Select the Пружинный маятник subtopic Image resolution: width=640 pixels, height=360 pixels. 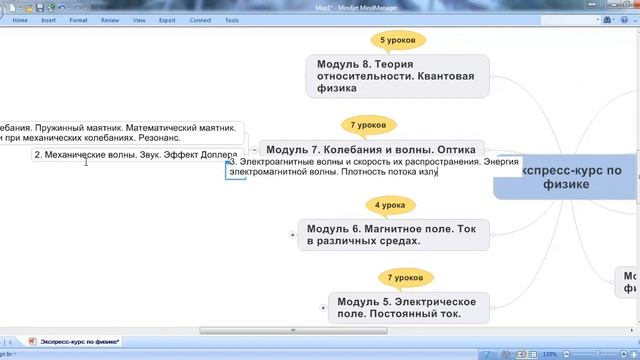[122, 133]
